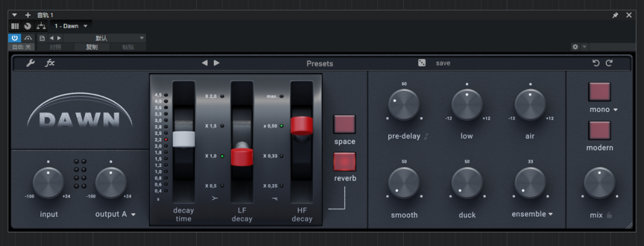The image size is (644, 246).
Task: Open the preset file page icon
Action: 42,38
